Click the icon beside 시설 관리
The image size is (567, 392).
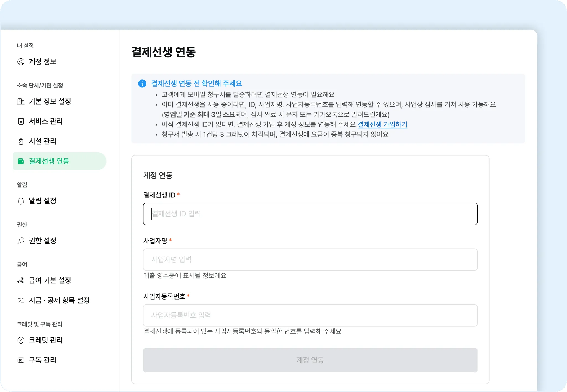21,141
